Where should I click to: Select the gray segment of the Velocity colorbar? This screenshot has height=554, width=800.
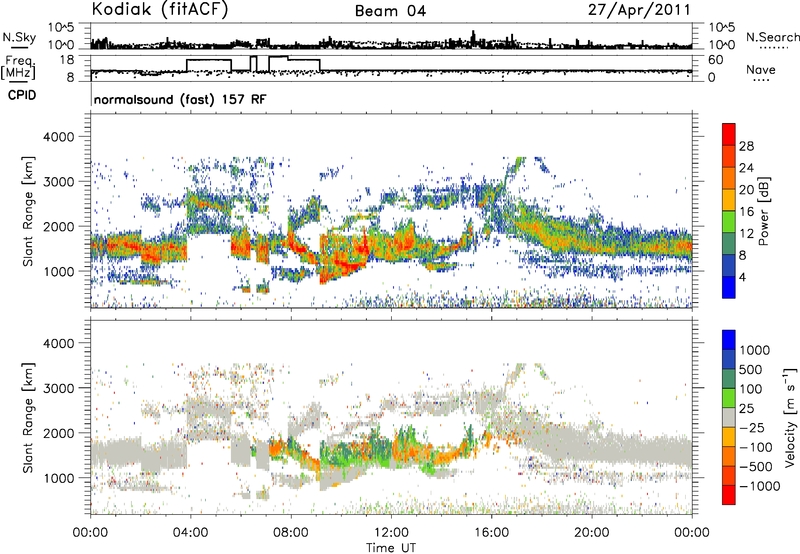729,417
